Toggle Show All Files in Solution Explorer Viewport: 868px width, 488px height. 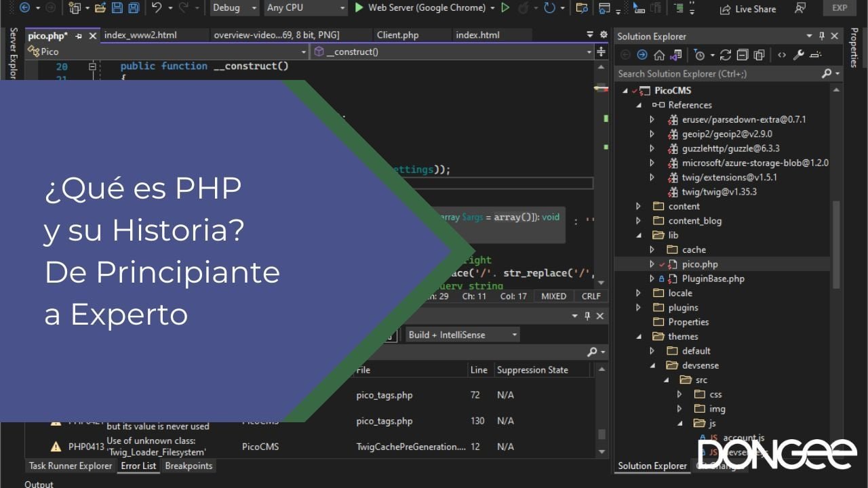pyautogui.click(x=759, y=55)
